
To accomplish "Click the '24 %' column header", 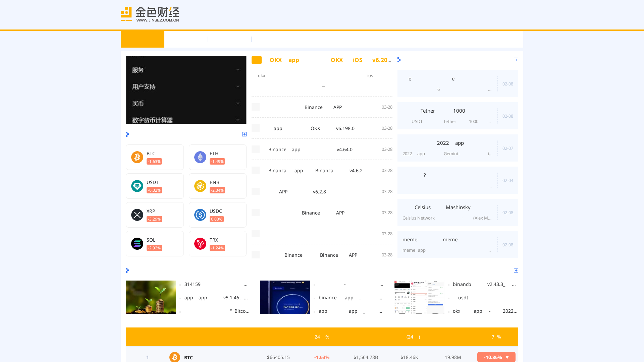I will [x=322, y=337].
